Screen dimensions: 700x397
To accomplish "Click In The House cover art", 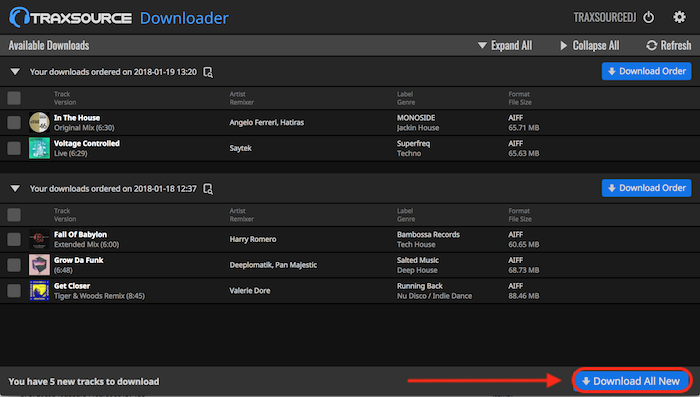I will click(x=39, y=122).
